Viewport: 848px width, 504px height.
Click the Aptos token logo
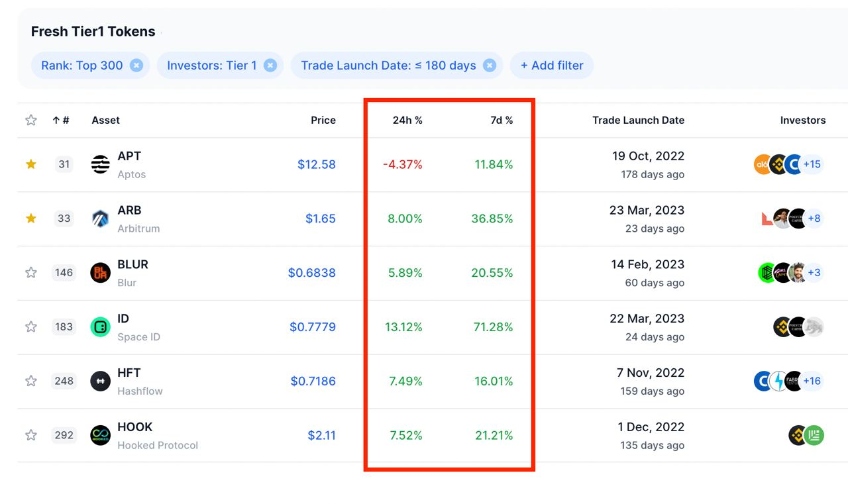pyautogui.click(x=101, y=164)
